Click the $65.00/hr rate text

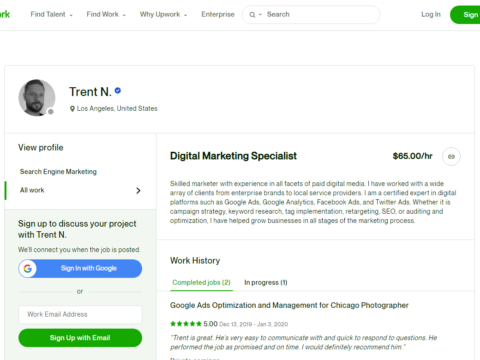(412, 156)
